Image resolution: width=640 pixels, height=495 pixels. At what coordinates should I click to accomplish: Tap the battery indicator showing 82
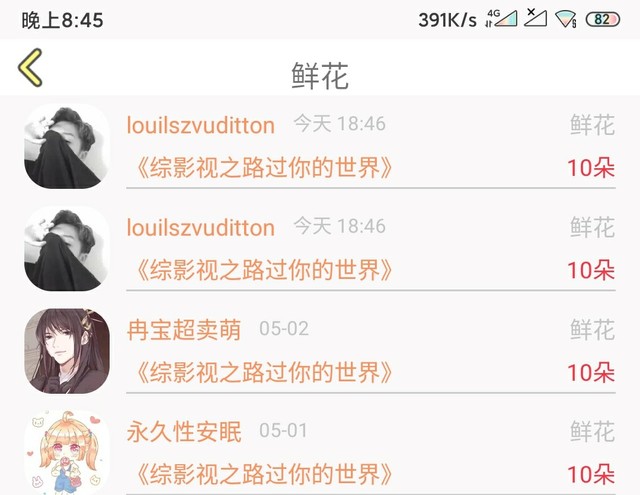tap(602, 19)
